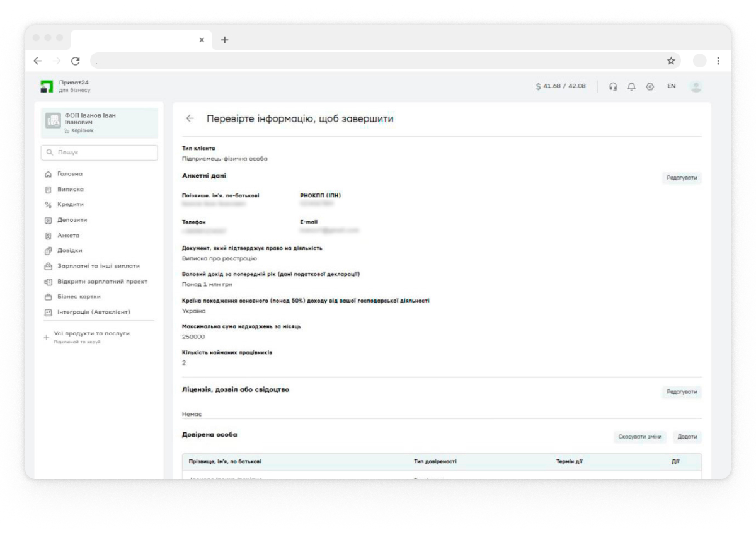Image resolution: width=756 pixels, height=542 pixels.
Task: Click the headset support icon
Action: pos(612,87)
